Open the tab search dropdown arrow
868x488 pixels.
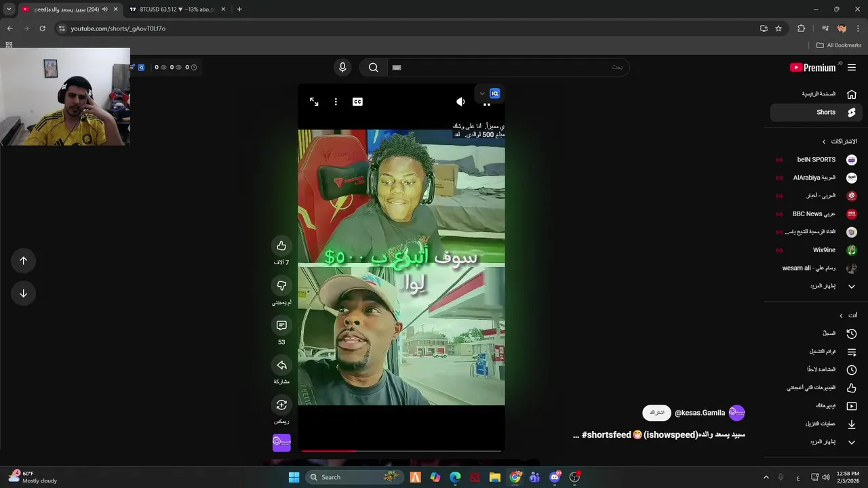point(9,9)
